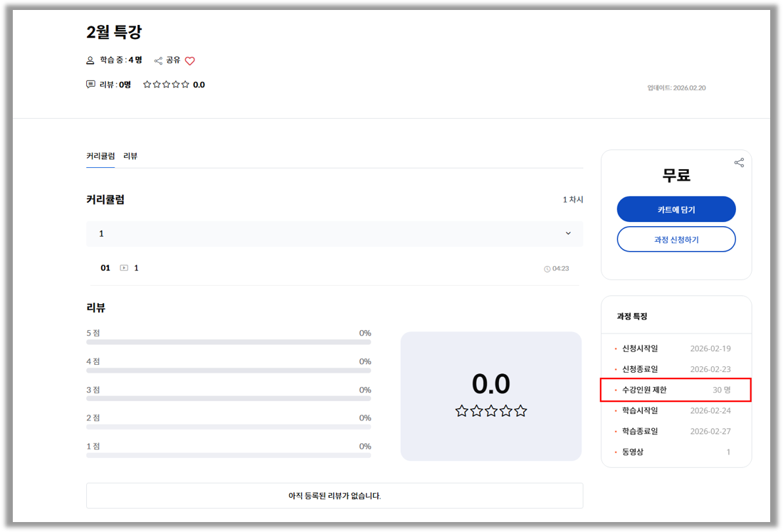Toggle the heart wishlist icon
This screenshot has width=783, height=532.
190,61
